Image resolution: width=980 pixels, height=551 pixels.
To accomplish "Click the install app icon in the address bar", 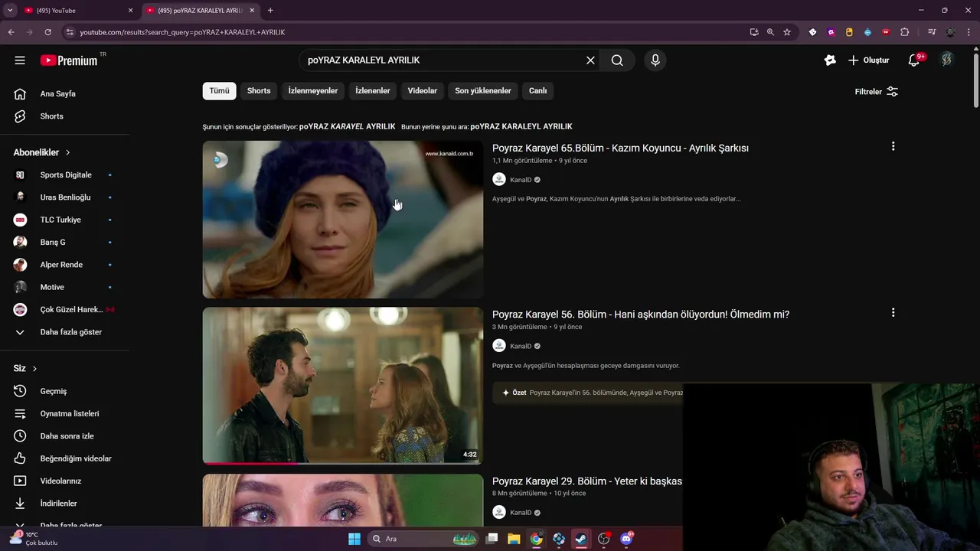I will (754, 32).
